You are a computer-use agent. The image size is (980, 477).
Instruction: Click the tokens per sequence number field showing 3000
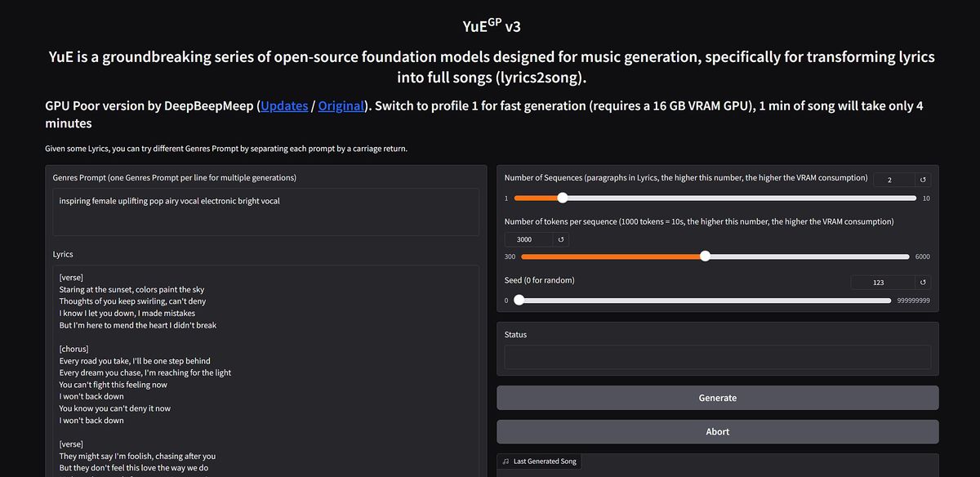click(528, 239)
